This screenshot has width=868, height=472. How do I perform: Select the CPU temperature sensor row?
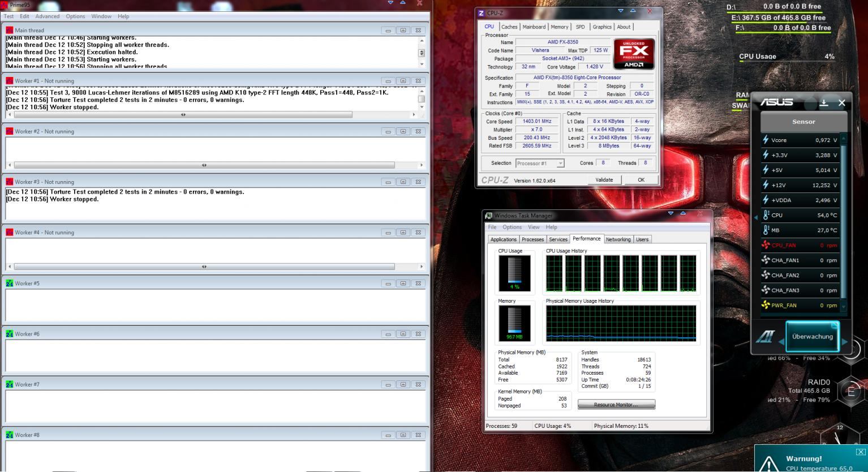pyautogui.click(x=800, y=215)
